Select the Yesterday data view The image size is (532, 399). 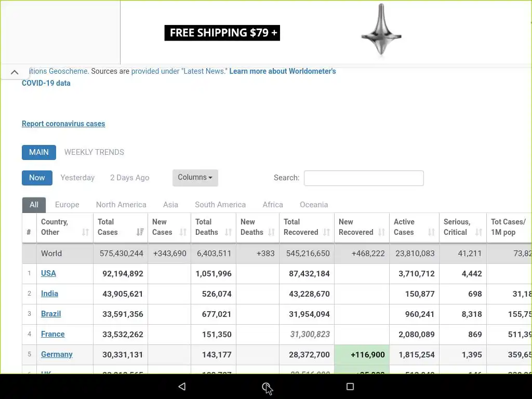click(77, 178)
